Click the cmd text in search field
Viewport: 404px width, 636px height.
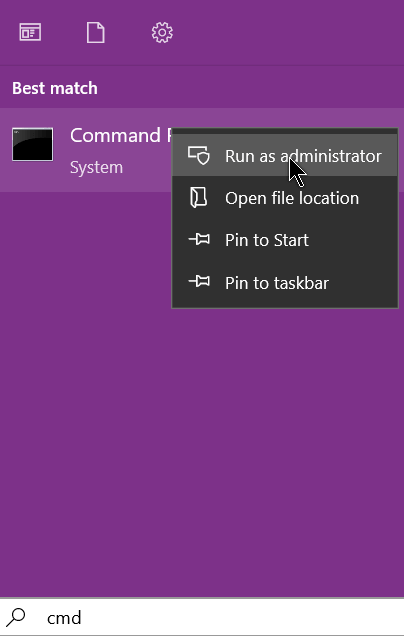64,618
